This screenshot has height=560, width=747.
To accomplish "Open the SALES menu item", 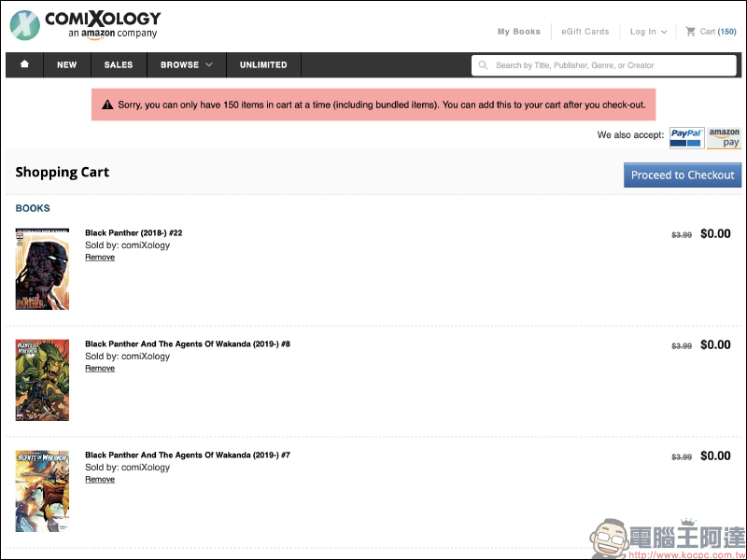I will (119, 64).
